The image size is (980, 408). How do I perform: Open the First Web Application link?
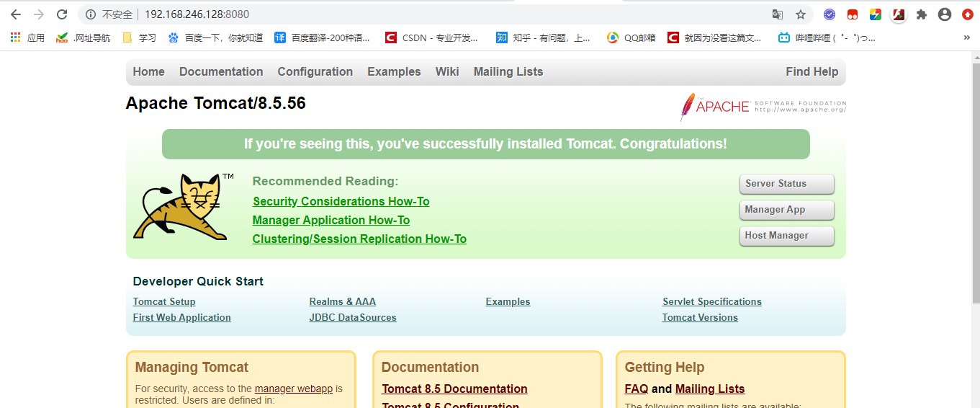click(181, 317)
